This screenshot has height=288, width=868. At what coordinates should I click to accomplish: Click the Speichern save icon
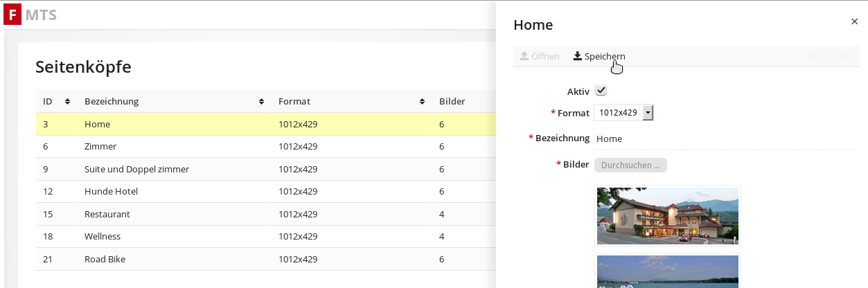[577, 56]
